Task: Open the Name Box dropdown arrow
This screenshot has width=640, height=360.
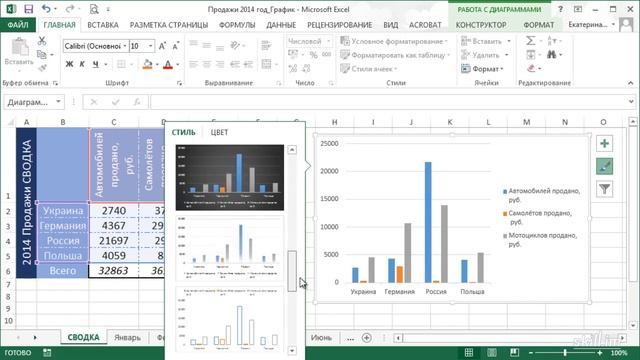Action: [x=58, y=102]
